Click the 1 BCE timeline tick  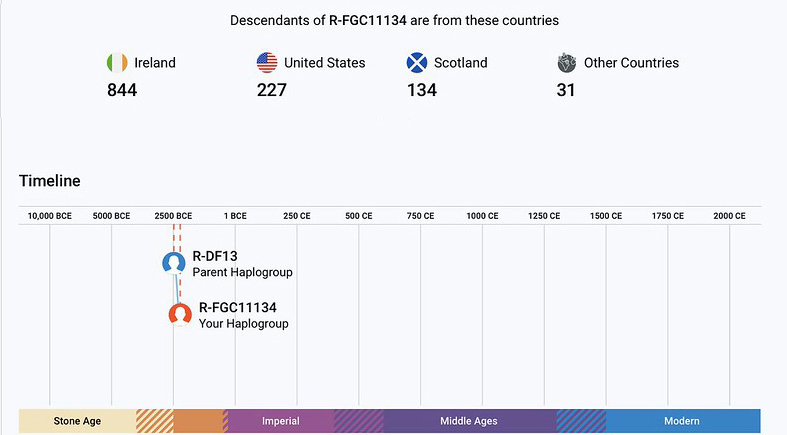(x=235, y=216)
